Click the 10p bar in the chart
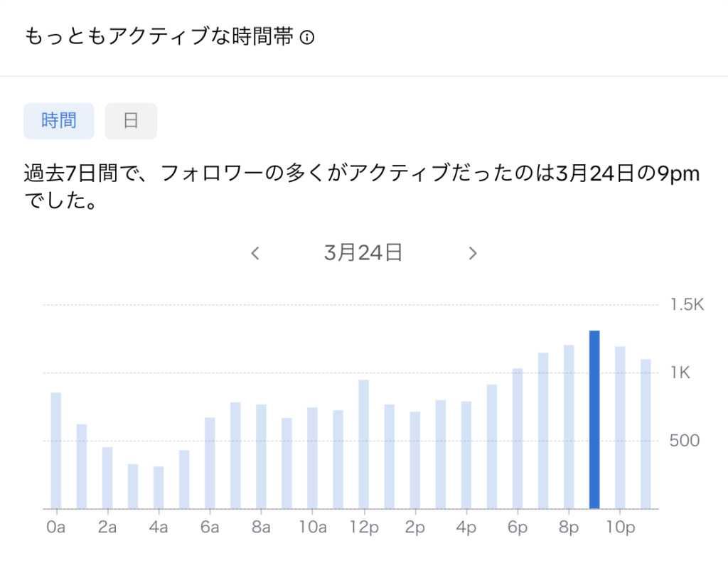Screen dimensions: 728x568 (620, 427)
